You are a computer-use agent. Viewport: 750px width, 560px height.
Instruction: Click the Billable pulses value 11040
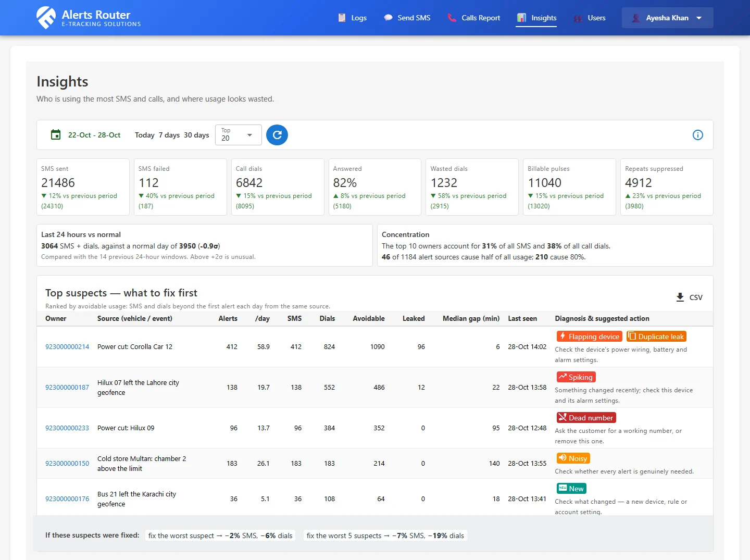pos(545,183)
